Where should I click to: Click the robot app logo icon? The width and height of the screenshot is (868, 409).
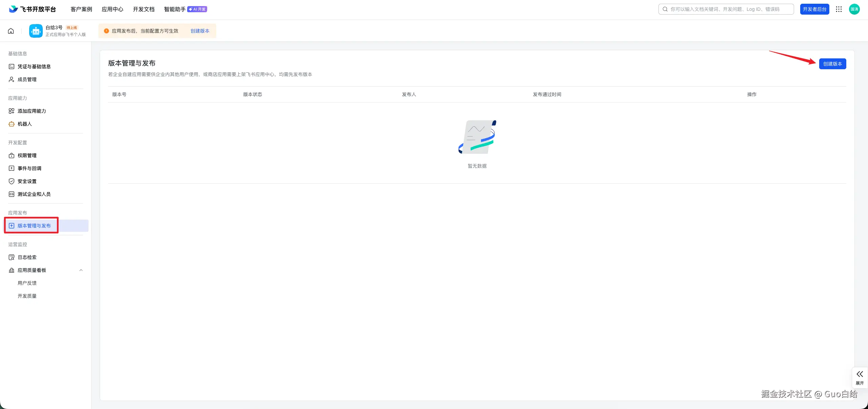(36, 31)
